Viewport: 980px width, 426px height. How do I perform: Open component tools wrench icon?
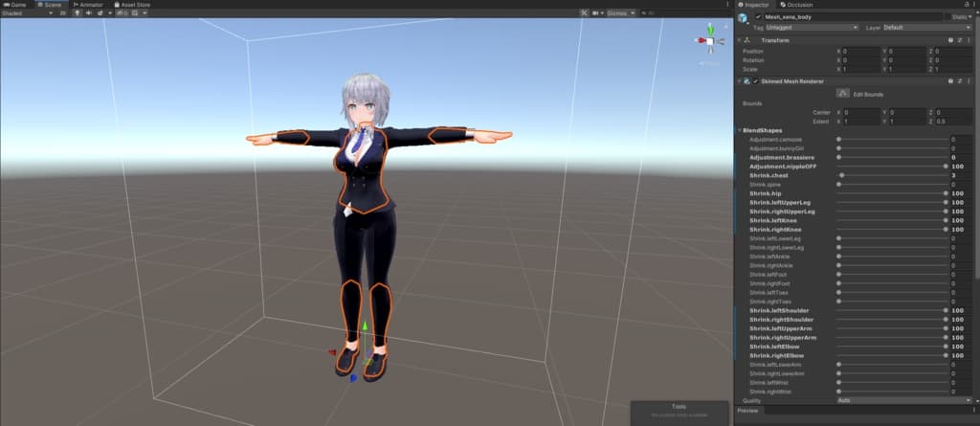click(x=585, y=12)
